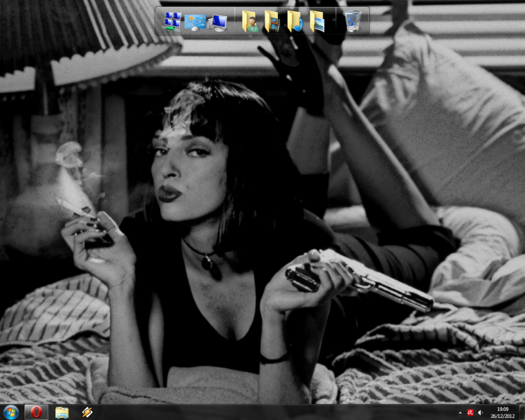Screen dimensions: 525x420
Task: Open the Computer icon in the dock
Action: click(218, 22)
